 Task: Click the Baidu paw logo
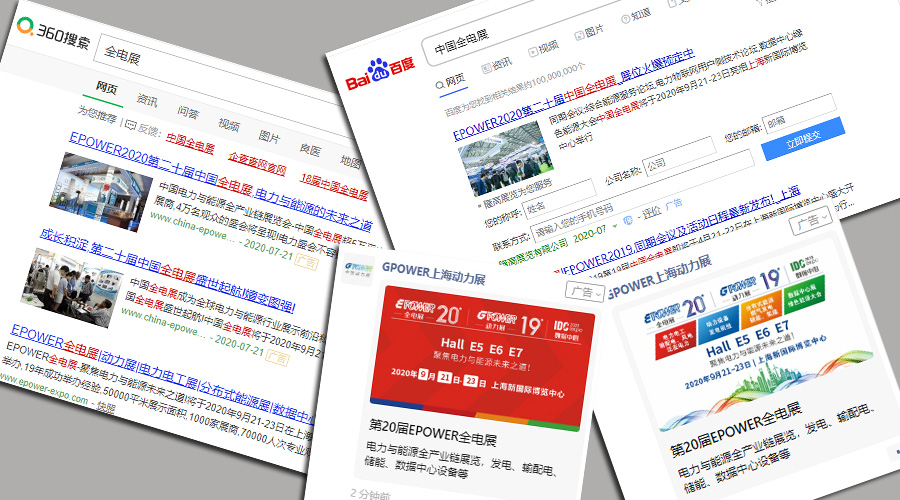coord(379,71)
